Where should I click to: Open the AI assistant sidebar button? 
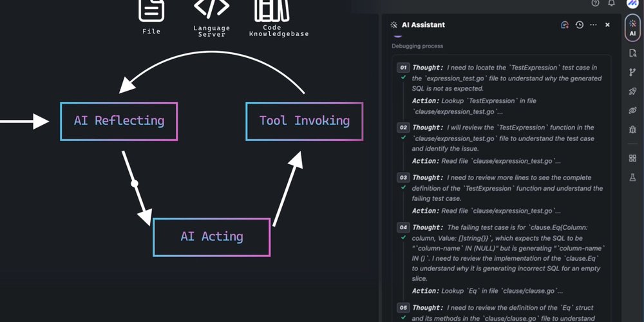(632, 28)
